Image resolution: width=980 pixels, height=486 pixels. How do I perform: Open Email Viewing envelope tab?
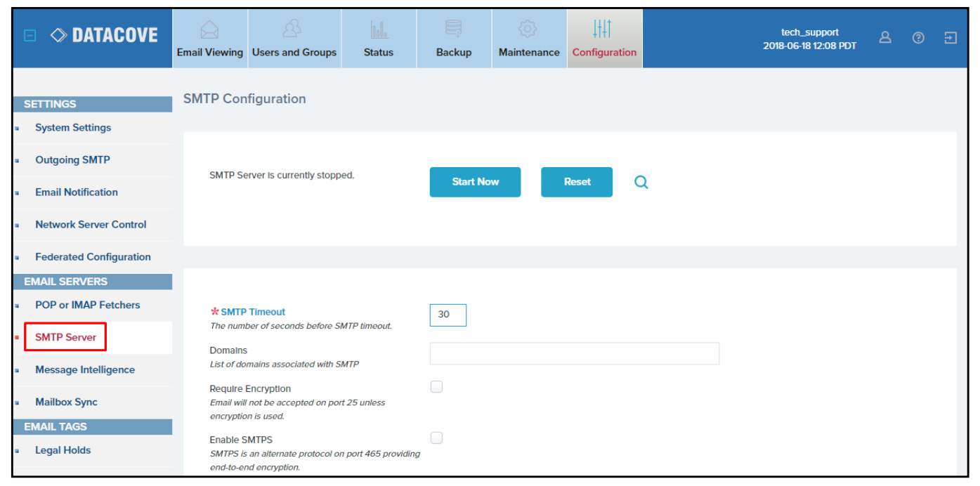tap(209, 39)
